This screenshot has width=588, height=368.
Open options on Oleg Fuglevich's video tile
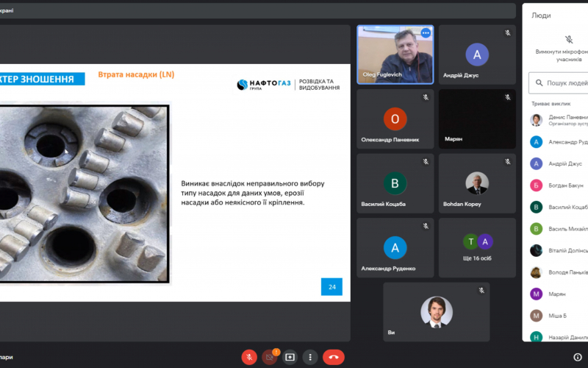coord(426,33)
